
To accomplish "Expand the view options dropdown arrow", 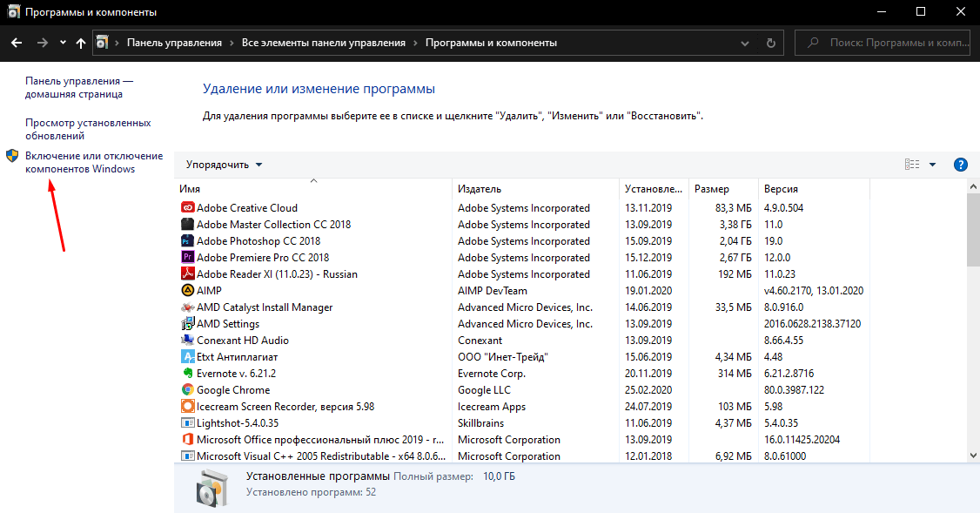I will tap(932, 165).
